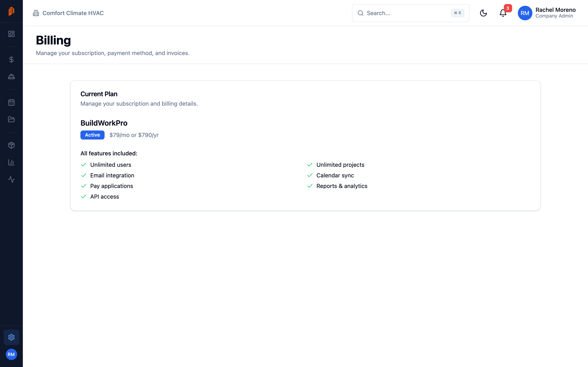588x367 pixels.
Task: Open the dashboard grid icon in sidebar
Action: 11,34
